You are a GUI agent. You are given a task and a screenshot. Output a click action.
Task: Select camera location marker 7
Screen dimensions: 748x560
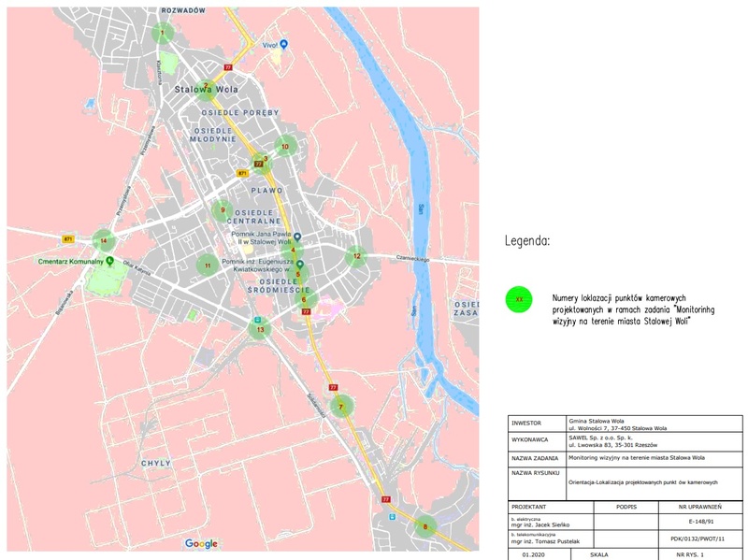coord(341,407)
